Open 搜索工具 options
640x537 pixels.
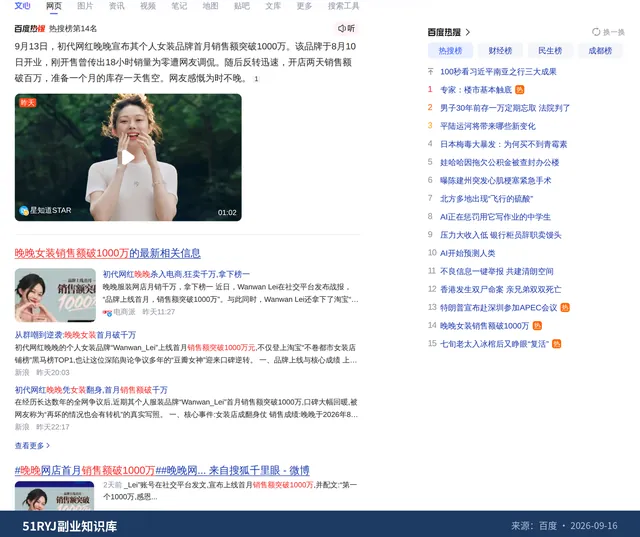343,6
